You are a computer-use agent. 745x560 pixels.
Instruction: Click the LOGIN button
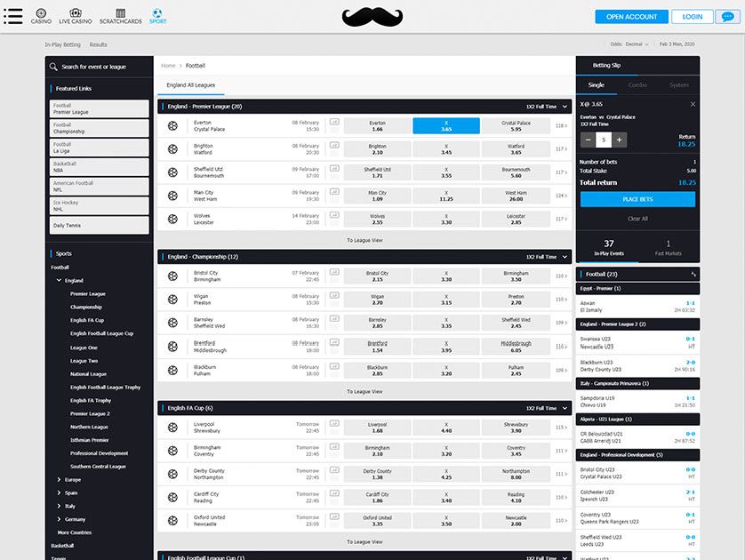(x=693, y=17)
